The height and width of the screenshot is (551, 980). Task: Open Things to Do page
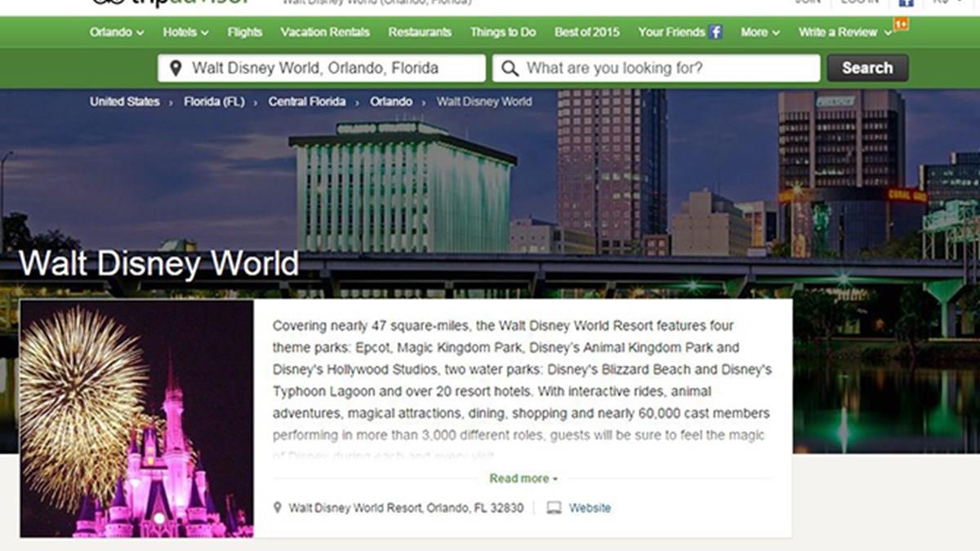pos(503,32)
